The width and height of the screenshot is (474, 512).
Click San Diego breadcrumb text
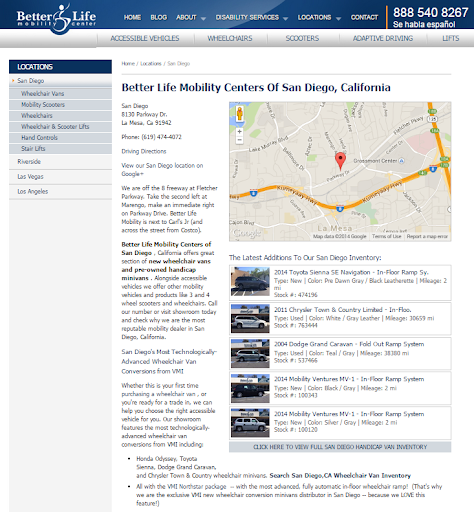click(179, 64)
